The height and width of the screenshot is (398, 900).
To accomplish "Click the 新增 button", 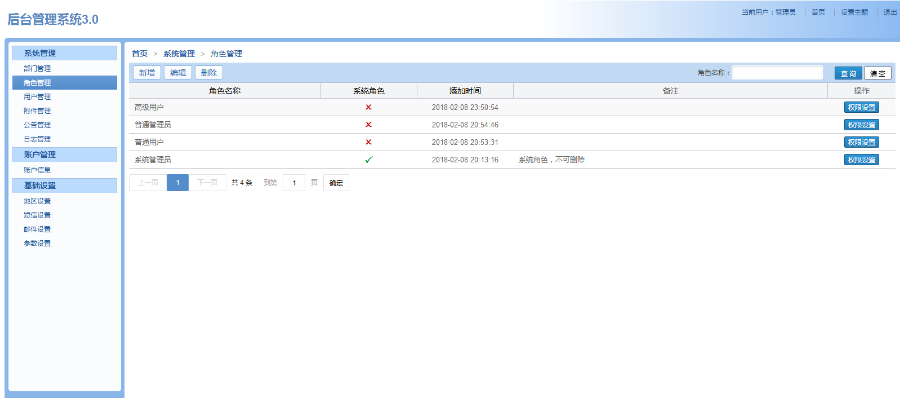I will [x=147, y=73].
